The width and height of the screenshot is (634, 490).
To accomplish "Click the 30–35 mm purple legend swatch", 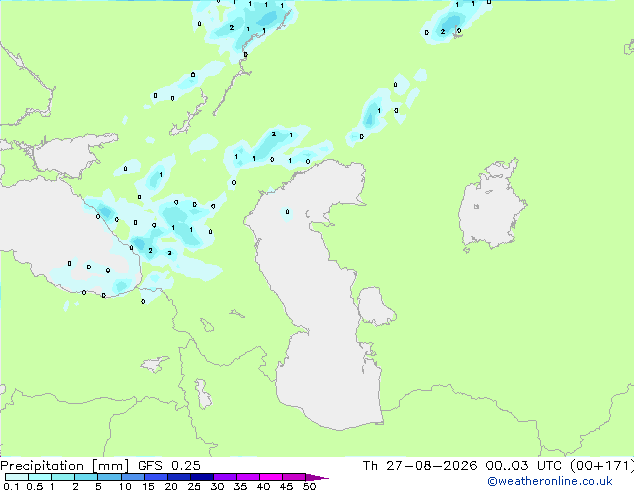I will pyautogui.click(x=224, y=477).
